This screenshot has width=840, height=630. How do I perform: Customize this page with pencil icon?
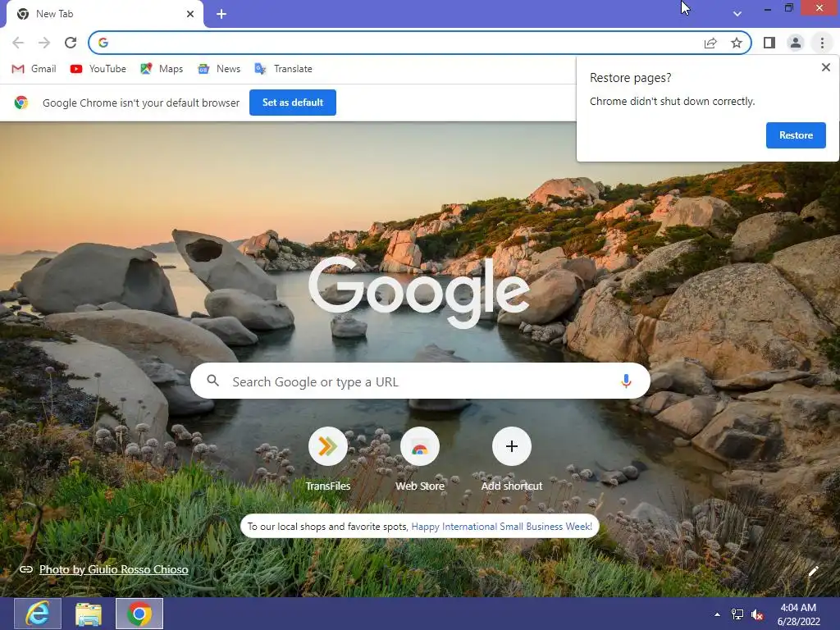[x=813, y=571]
